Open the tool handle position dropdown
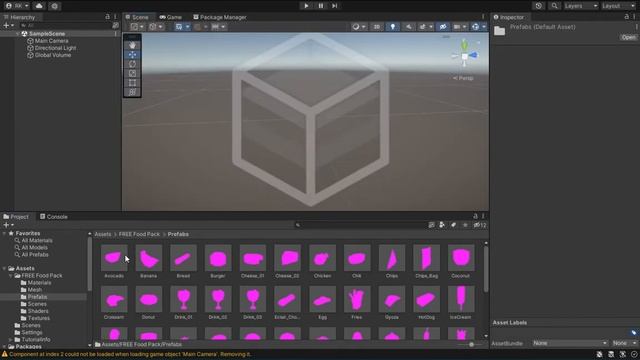Viewport: 640px width, 360px height. [137, 27]
